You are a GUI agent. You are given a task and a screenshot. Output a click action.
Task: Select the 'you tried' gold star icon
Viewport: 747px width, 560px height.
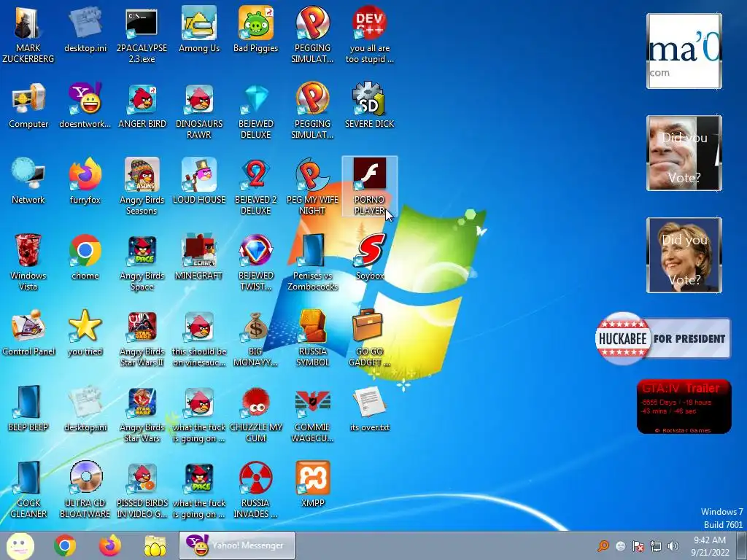(85, 332)
